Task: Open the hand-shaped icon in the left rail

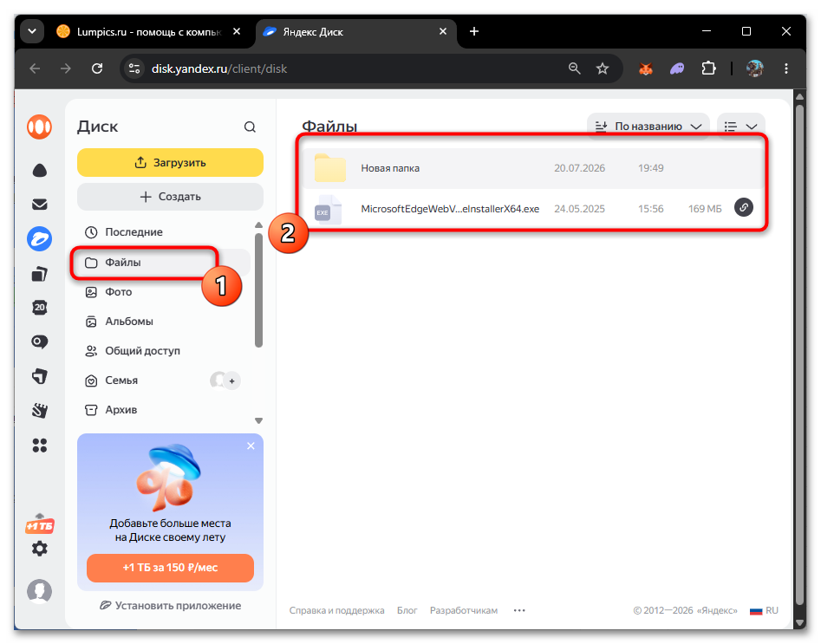Action: (x=39, y=411)
